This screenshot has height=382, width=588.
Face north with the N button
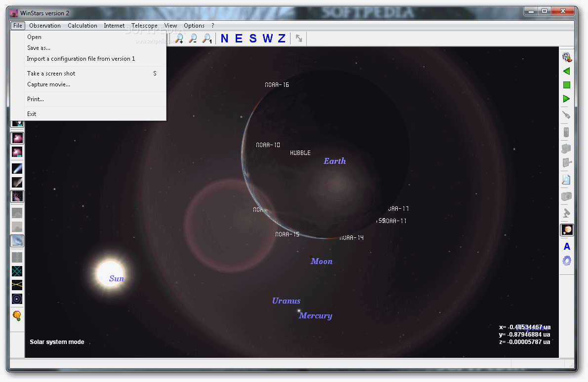point(225,38)
